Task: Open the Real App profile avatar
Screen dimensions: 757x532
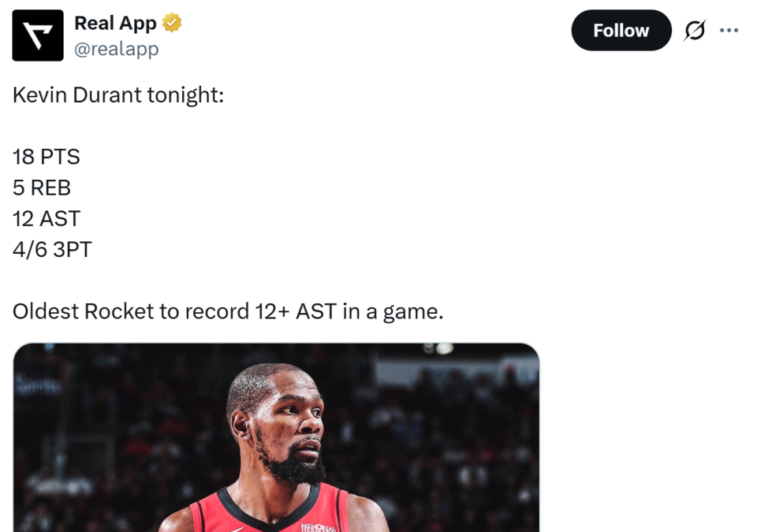Action: (38, 35)
